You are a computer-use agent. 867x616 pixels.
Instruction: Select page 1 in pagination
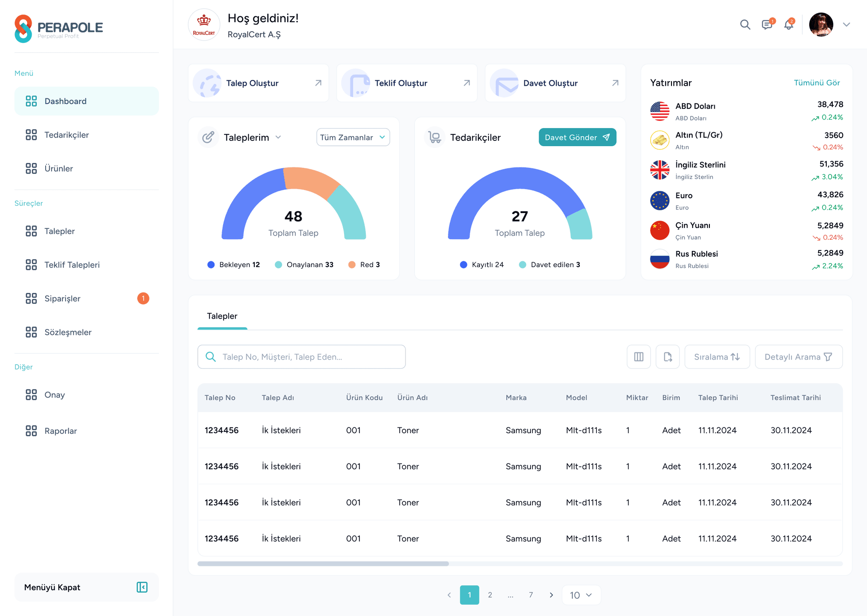(470, 595)
